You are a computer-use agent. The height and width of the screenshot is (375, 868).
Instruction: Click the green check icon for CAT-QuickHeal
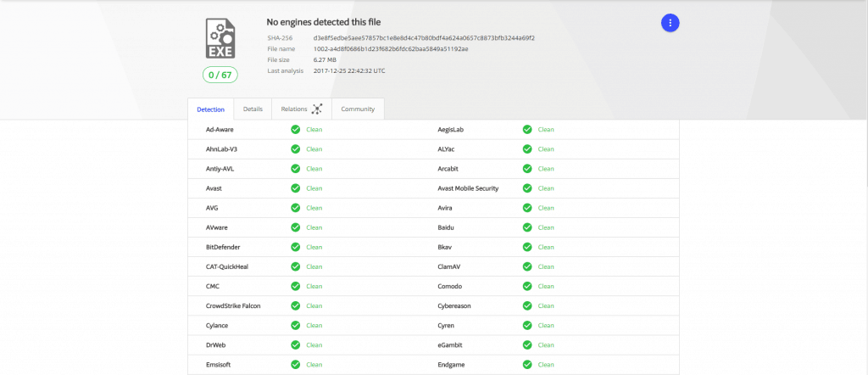[x=296, y=266]
